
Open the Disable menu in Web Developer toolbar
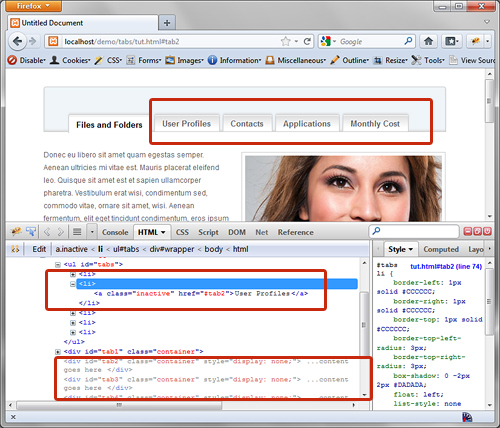pyautogui.click(x=27, y=60)
